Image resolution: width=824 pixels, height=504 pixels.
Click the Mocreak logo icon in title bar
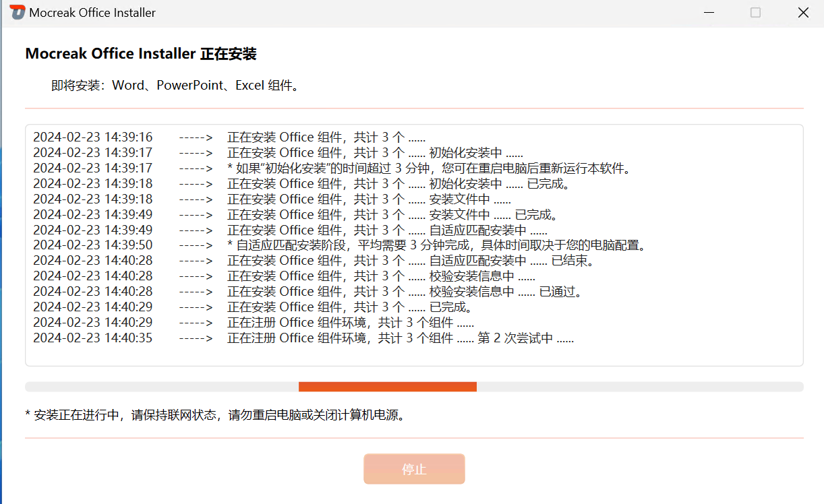point(18,13)
